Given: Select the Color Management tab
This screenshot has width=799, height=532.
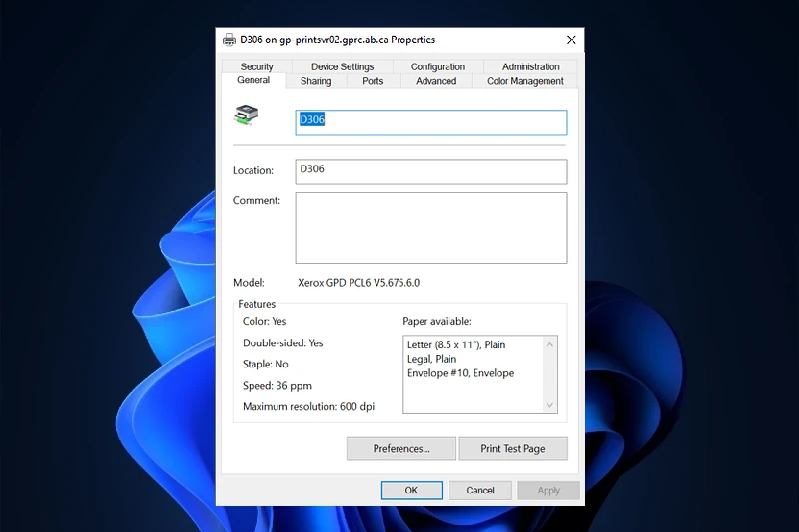Looking at the screenshot, I should point(525,81).
